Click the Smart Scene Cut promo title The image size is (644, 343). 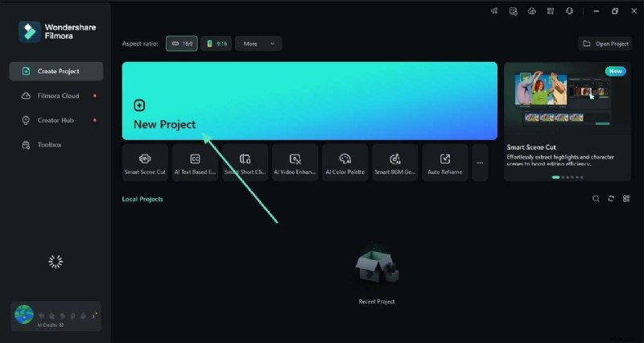531,147
